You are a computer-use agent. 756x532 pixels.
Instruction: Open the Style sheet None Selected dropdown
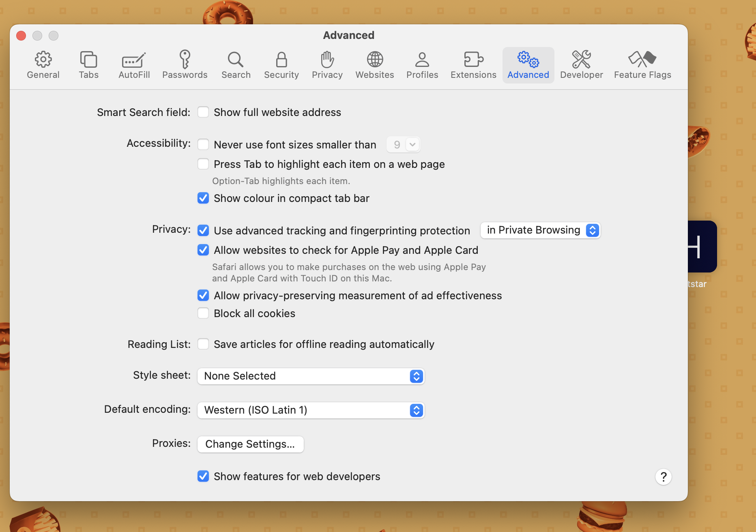click(x=310, y=376)
